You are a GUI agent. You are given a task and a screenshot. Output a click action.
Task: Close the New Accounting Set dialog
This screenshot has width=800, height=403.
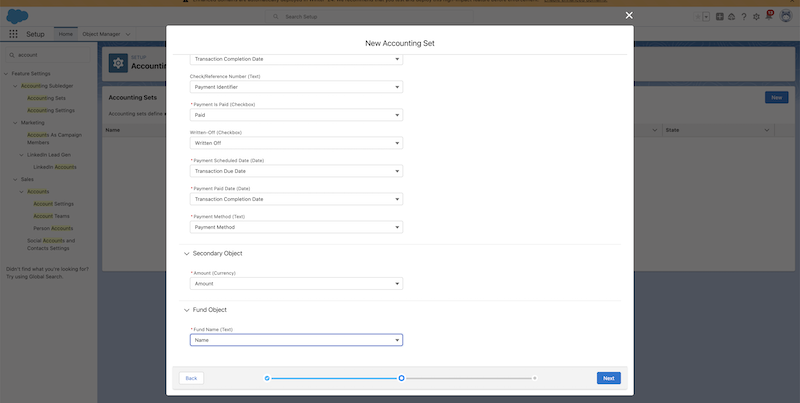pyautogui.click(x=629, y=16)
